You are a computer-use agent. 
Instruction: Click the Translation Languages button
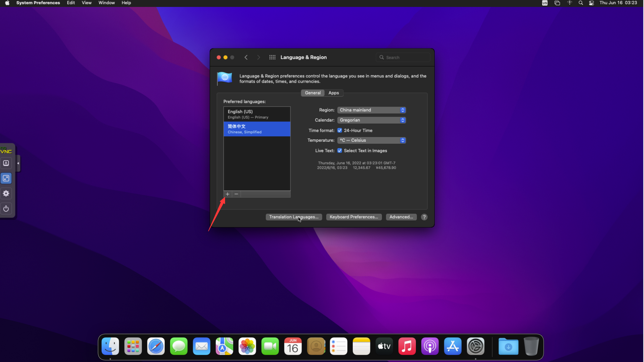pos(294,217)
